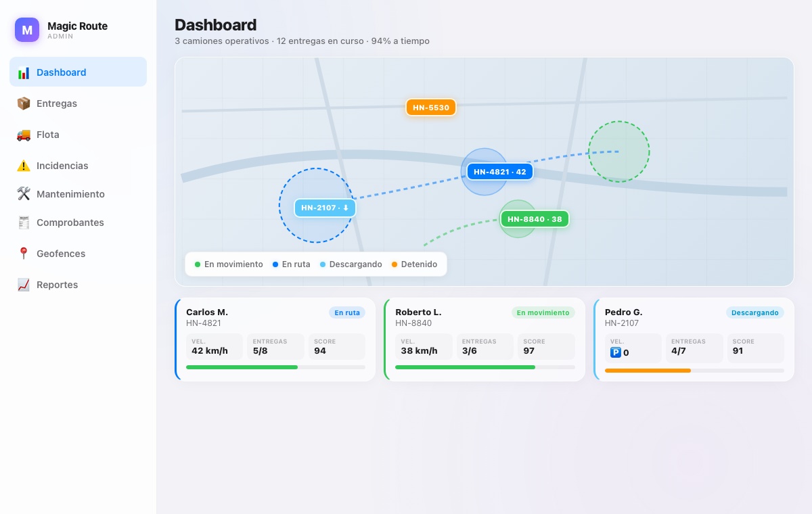This screenshot has height=514, width=812.
Task: Click the 5/8 entregas value
Action: pyautogui.click(x=261, y=351)
